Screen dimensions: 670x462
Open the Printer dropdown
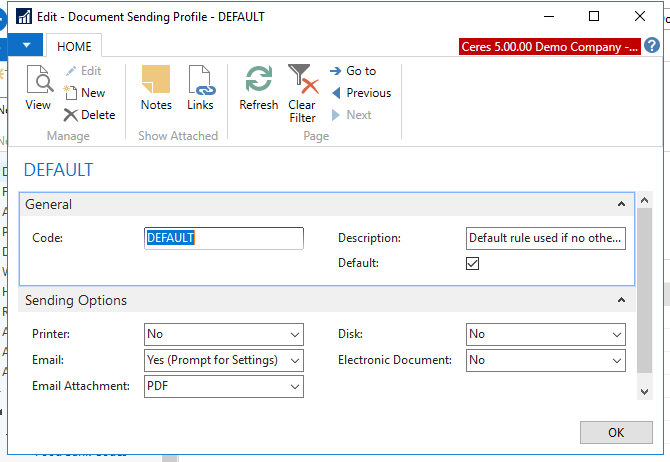pos(294,334)
